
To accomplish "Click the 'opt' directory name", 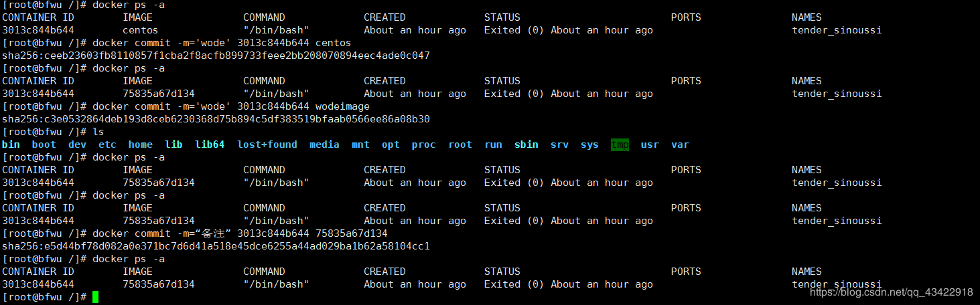I will point(391,144).
